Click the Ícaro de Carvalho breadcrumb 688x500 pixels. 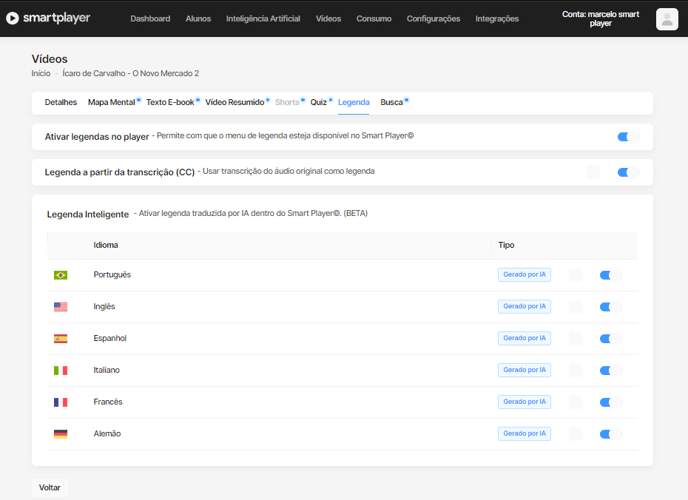(x=130, y=73)
